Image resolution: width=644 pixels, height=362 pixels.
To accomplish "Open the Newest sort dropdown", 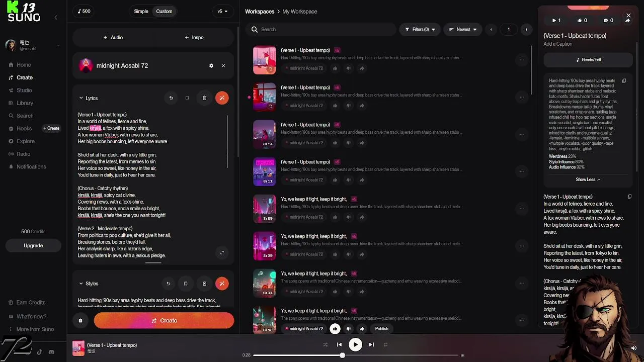I will click(x=463, y=30).
